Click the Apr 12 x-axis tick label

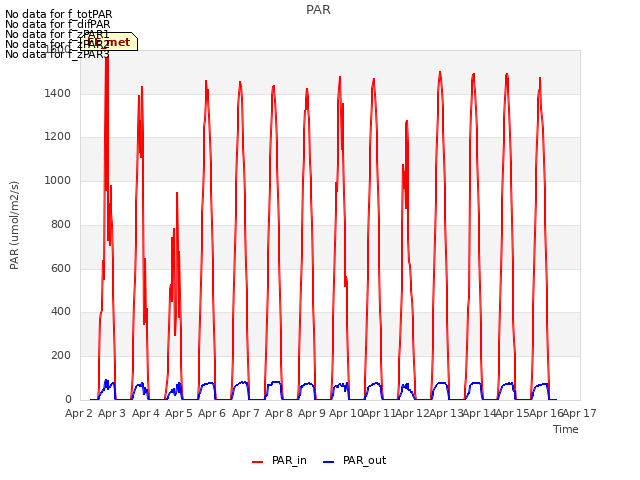click(412, 413)
